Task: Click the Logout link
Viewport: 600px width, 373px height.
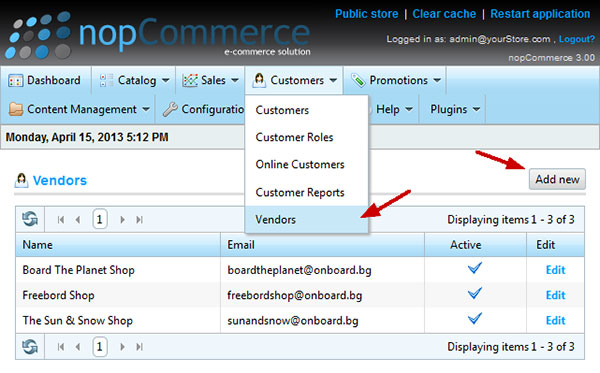Action: click(577, 39)
